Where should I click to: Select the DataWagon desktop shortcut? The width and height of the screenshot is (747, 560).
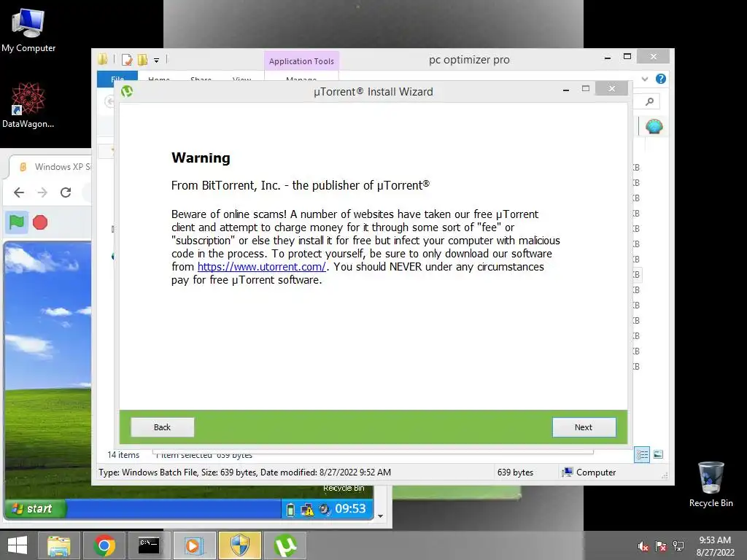[x=28, y=105]
